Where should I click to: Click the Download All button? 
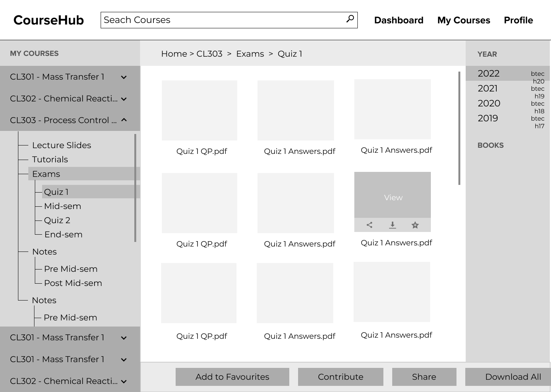pyautogui.click(x=508, y=377)
